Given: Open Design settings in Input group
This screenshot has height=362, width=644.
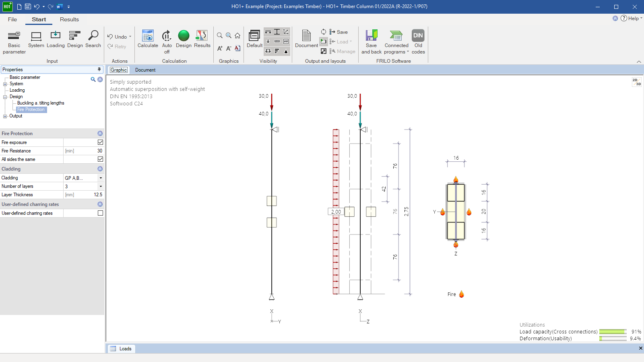Looking at the screenshot, I should (75, 39).
